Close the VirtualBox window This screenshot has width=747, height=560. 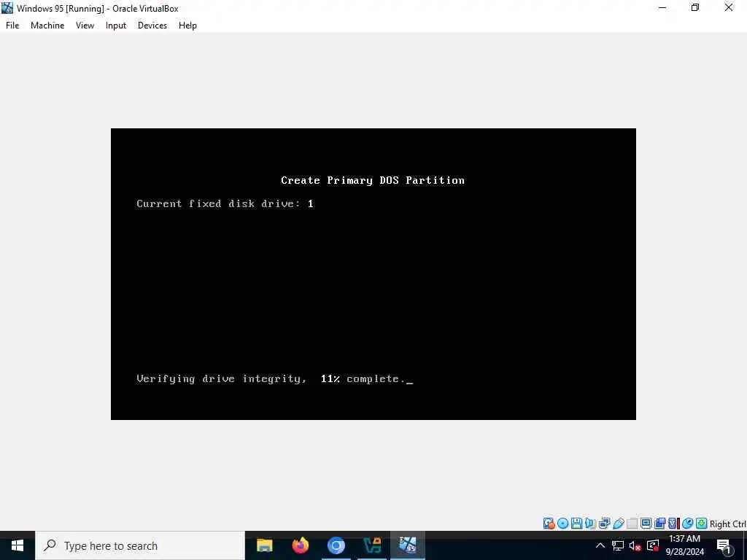pyautogui.click(x=729, y=7)
